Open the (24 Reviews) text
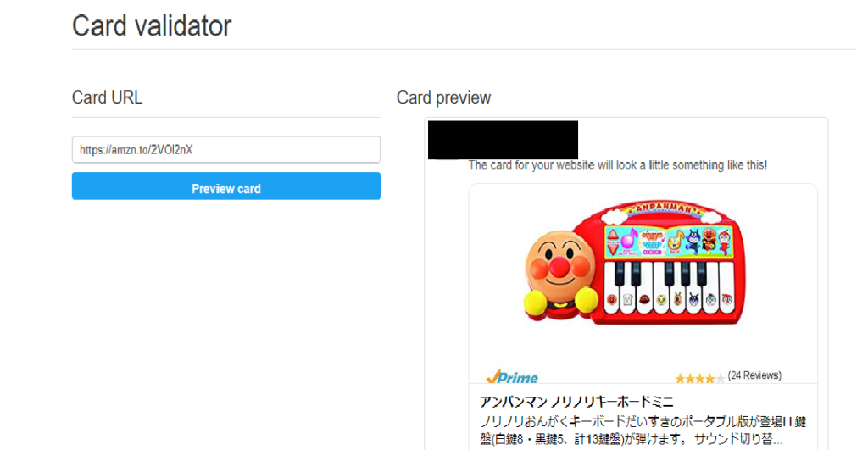The width and height of the screenshot is (868, 450). click(x=754, y=375)
